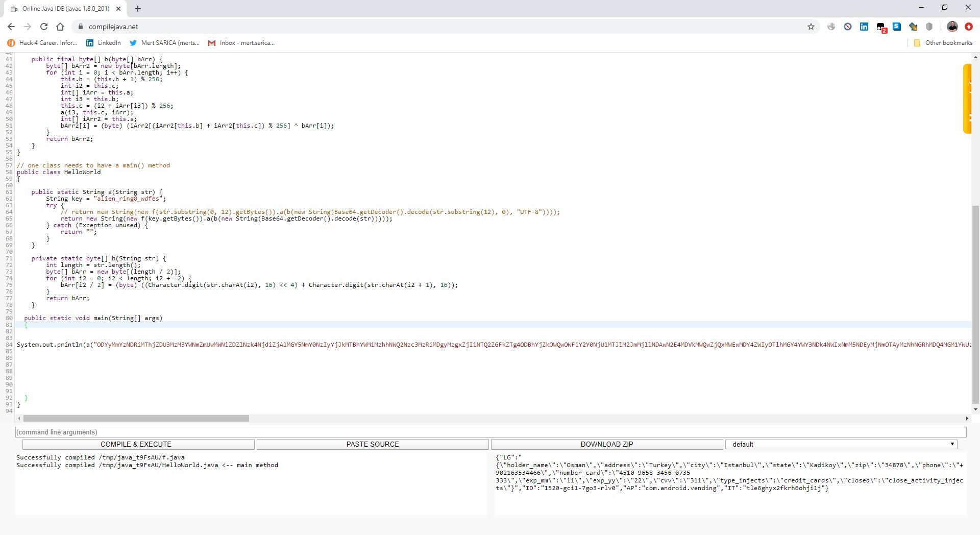980x535 pixels.
Task: Open Mert SARICA Twitter bookmark
Action: (164, 43)
